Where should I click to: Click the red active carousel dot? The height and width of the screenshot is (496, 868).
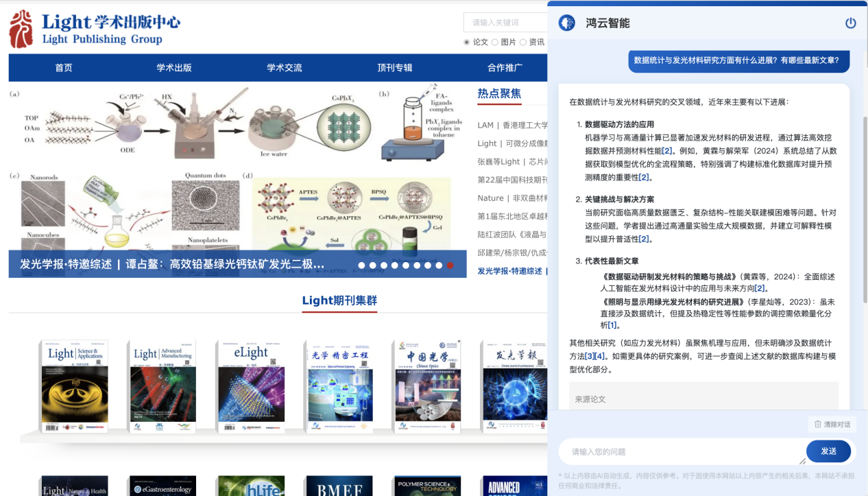click(450, 265)
